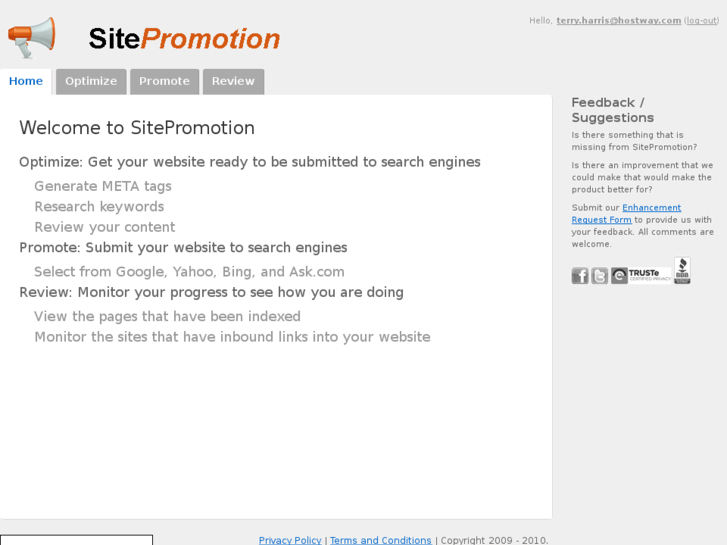Click the megaphone logo icon
Viewport: 727px width, 545px height.
pyautogui.click(x=32, y=38)
